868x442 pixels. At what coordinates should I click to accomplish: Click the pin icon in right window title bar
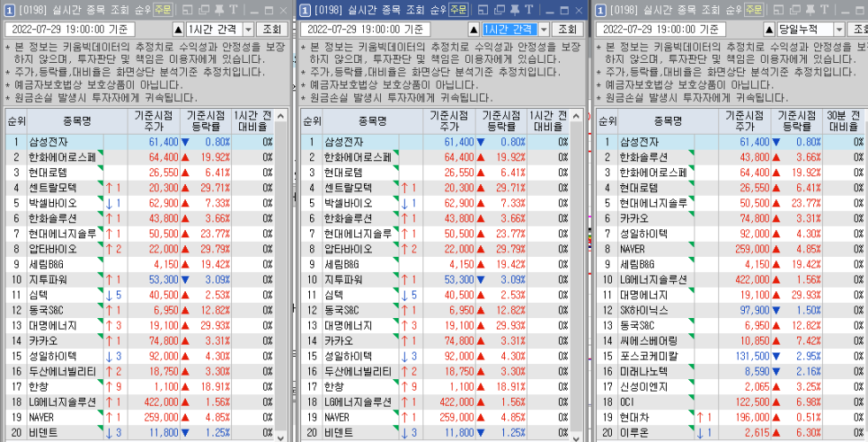point(810,10)
